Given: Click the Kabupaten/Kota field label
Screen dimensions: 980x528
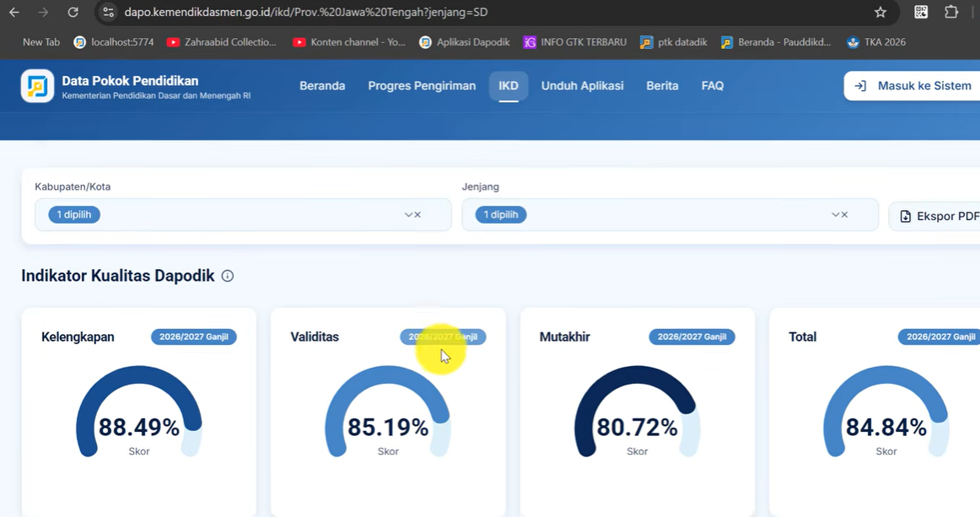Looking at the screenshot, I should [73, 187].
